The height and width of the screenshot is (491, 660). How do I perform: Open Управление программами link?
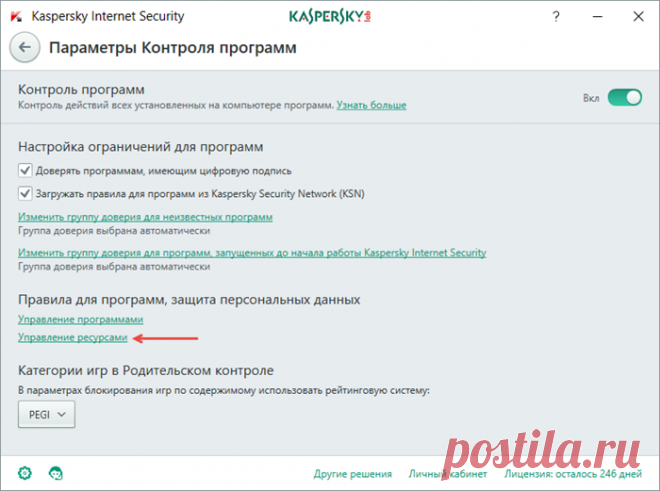pos(80,319)
